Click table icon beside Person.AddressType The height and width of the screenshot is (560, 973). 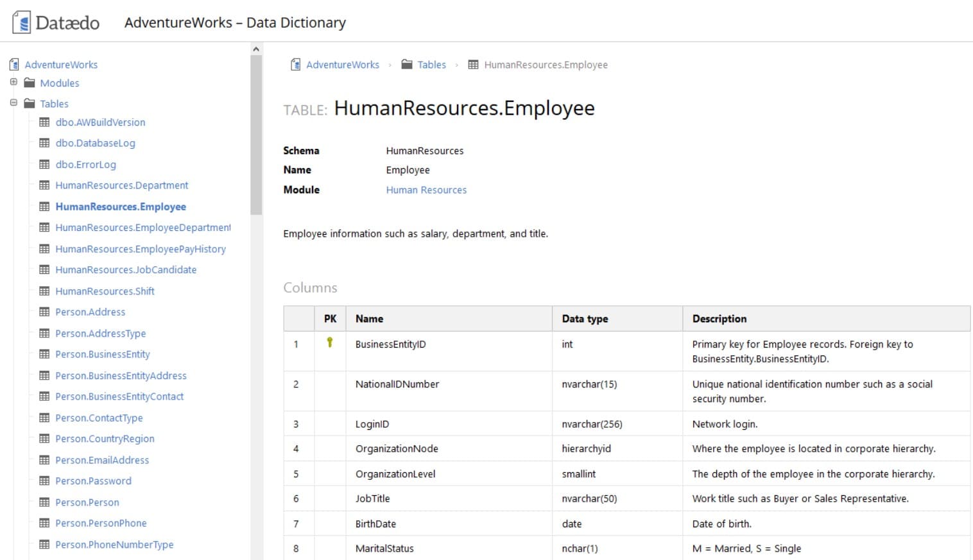click(44, 334)
